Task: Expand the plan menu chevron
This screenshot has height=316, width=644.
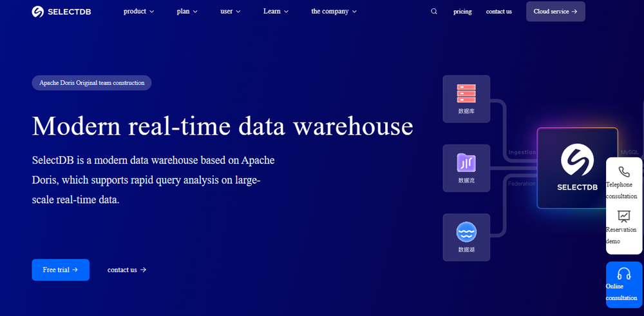Action: pyautogui.click(x=195, y=12)
